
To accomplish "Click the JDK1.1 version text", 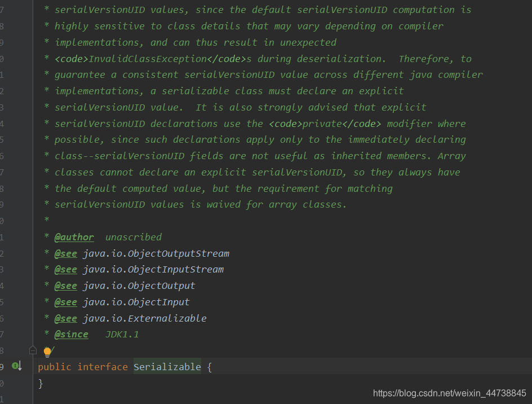I will (122, 334).
